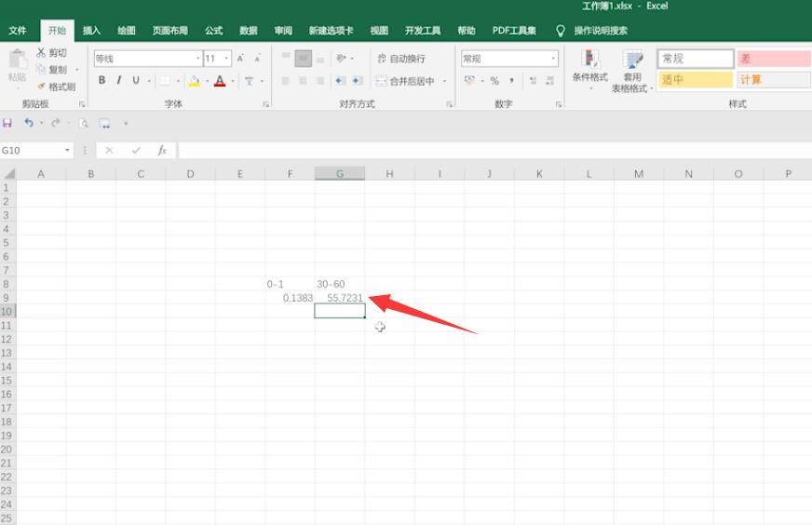Apply the accounting number format

(x=469, y=81)
